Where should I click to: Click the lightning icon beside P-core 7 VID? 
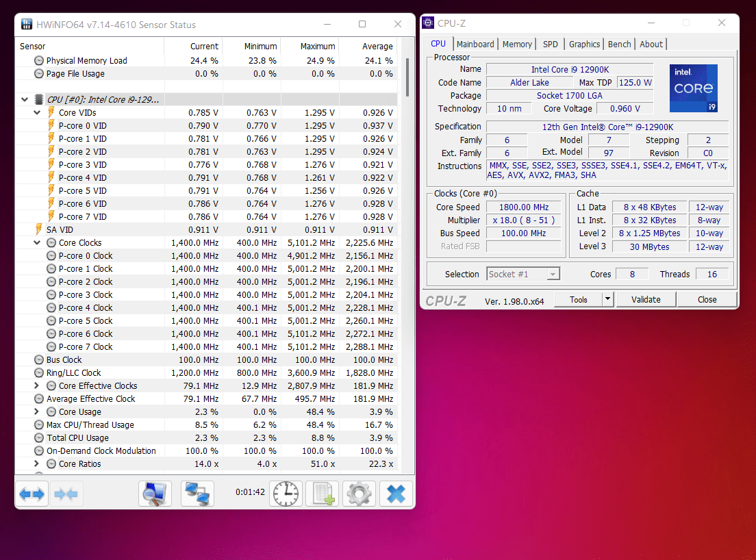coord(51,216)
